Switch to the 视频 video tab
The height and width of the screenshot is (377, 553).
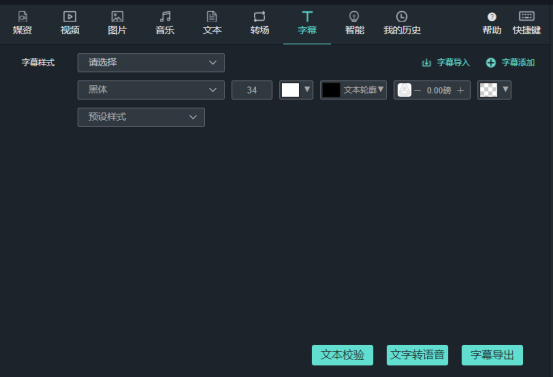70,23
